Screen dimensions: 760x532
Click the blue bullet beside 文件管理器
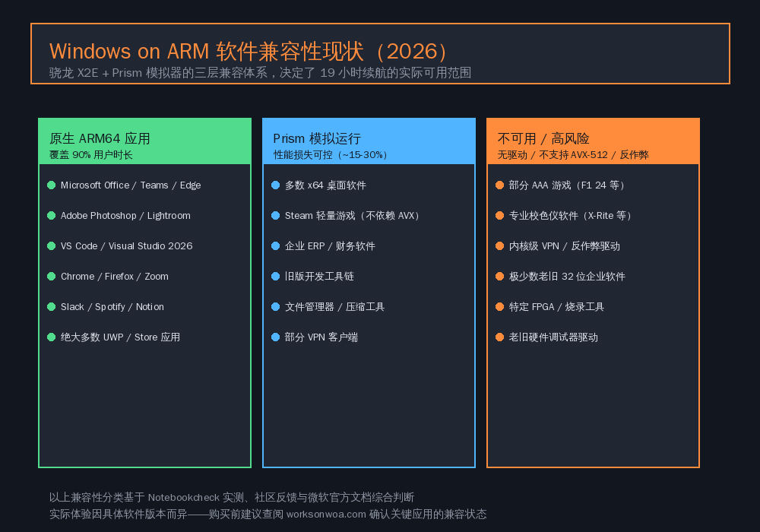coord(276,307)
